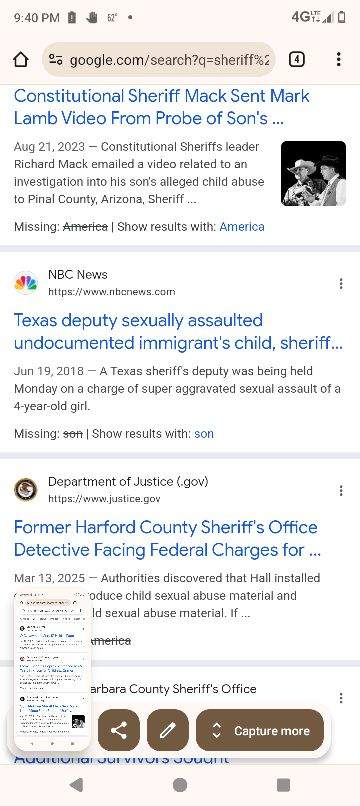360x806 pixels.
Task: Open the Constitutional Sheriff Mack article link
Action: (x=162, y=107)
